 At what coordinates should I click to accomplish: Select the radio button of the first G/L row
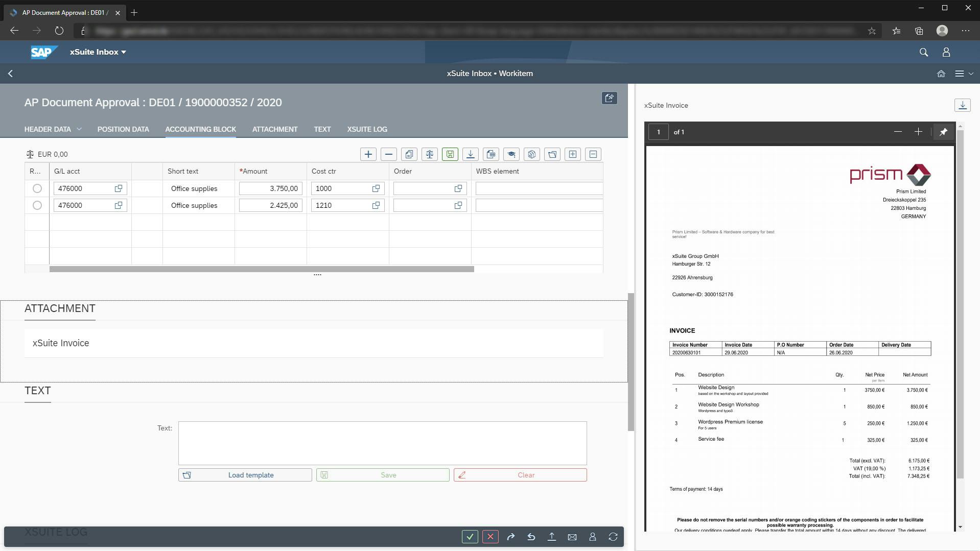37,188
